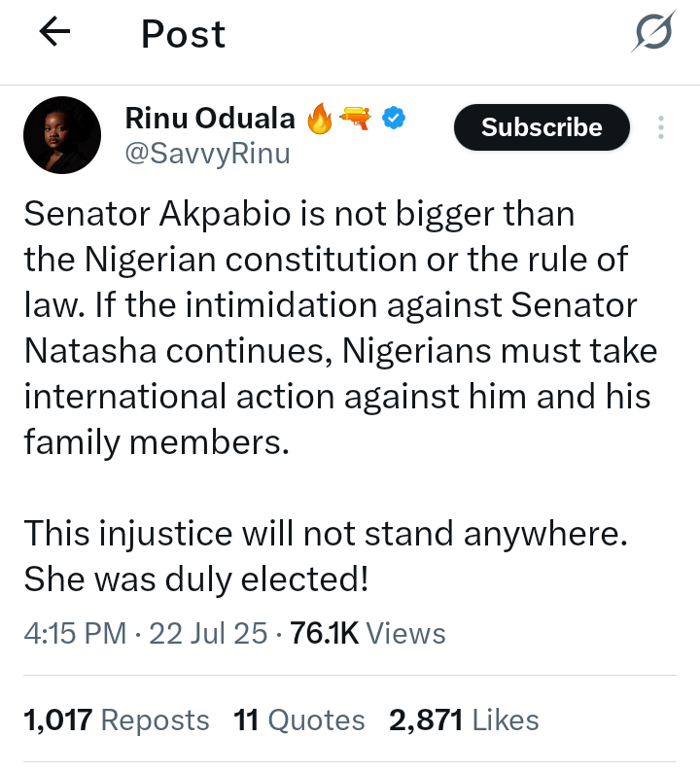Click the line 'She was duly elected!'
Viewport: 700px width, 772px height.
point(195,579)
